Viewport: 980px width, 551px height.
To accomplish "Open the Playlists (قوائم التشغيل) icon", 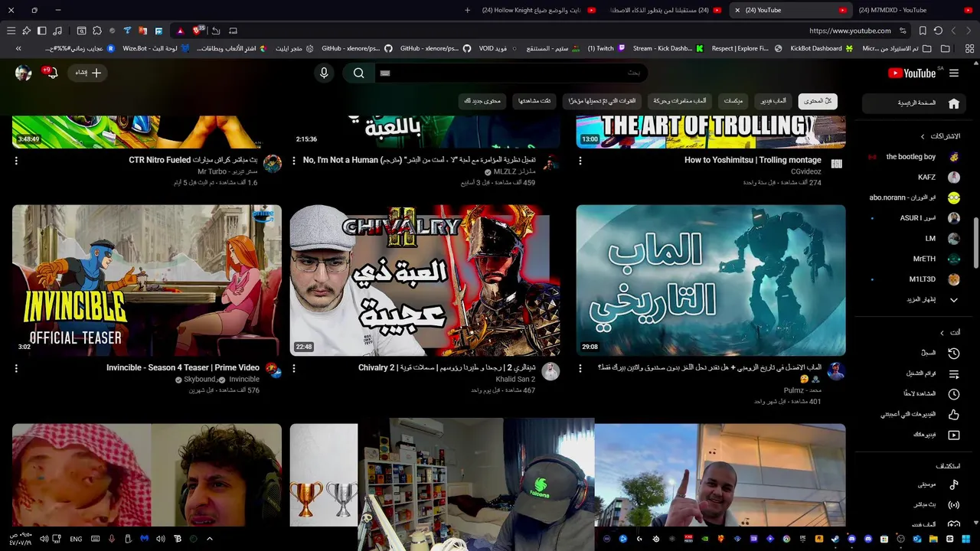I will coord(954,374).
